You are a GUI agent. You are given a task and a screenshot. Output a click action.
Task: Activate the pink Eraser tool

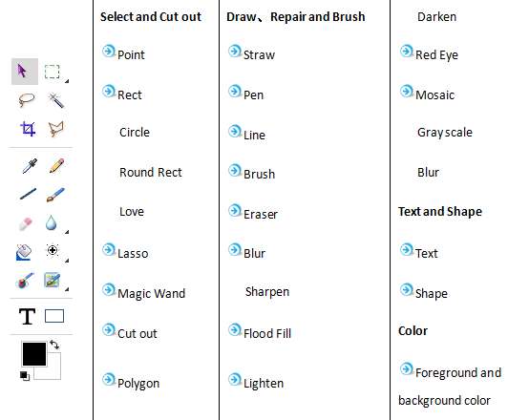[x=26, y=223]
